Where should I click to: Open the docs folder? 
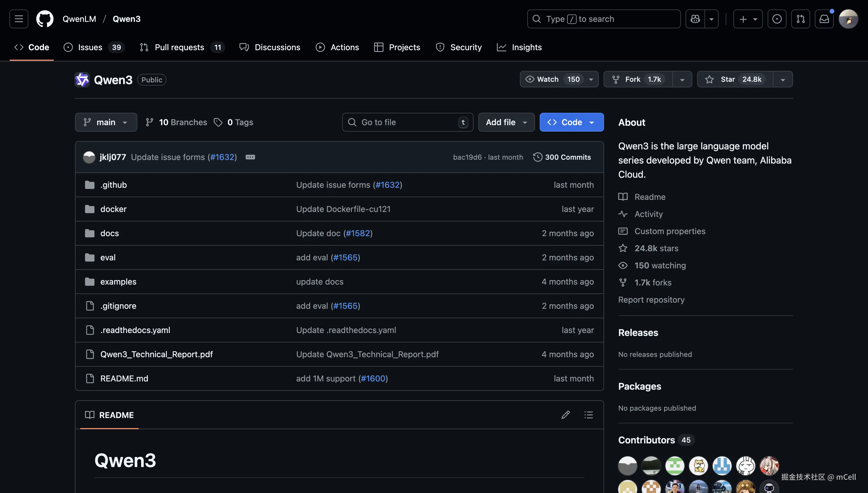(x=109, y=233)
